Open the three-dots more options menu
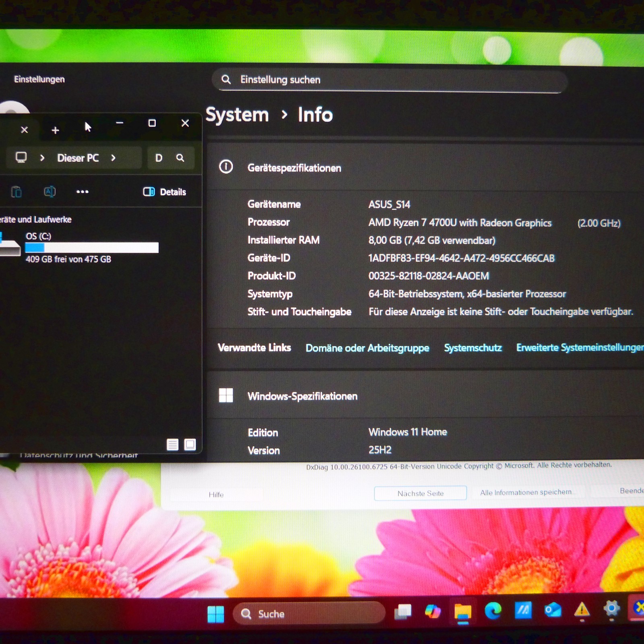 [83, 192]
